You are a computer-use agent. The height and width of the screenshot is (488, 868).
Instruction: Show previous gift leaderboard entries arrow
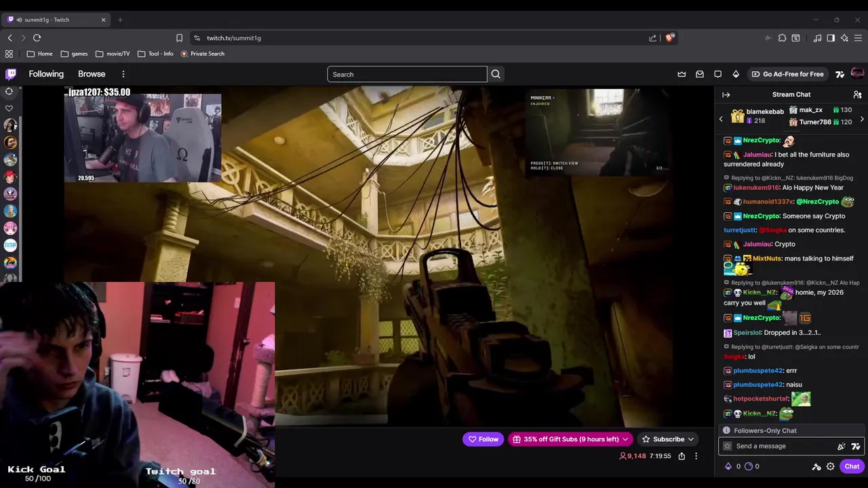pyautogui.click(x=721, y=119)
